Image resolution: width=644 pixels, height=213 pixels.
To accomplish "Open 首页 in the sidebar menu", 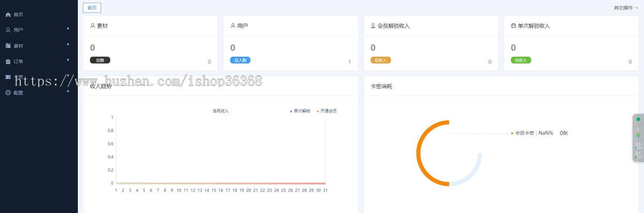I will 39,15.
